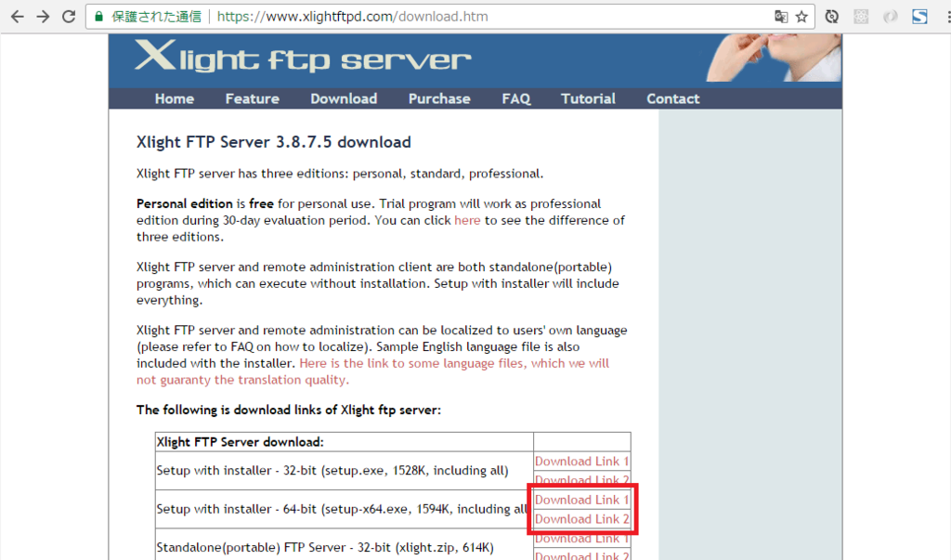The width and height of the screenshot is (951, 560).
Task: Click the Xlight ftp server logo banner
Action: pos(302,56)
